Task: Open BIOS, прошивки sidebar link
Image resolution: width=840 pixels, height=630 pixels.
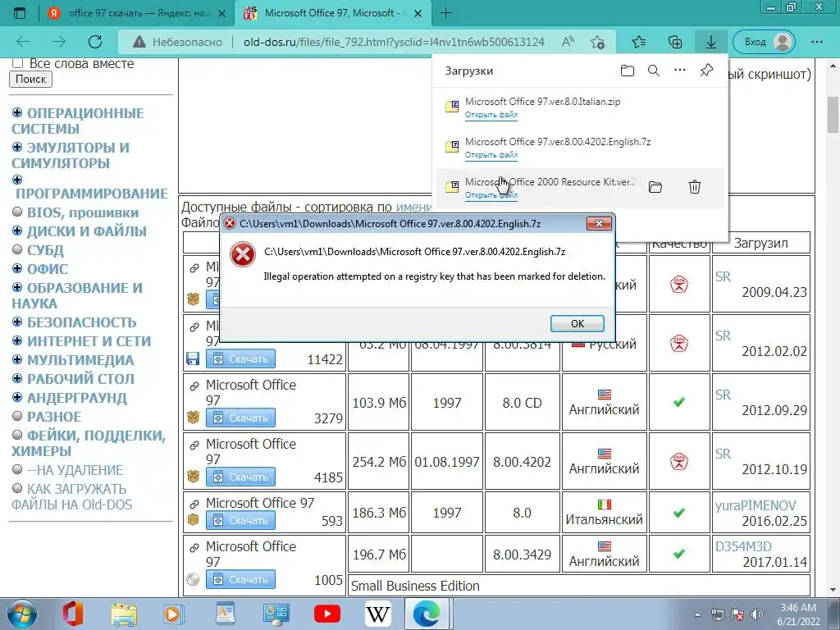Action: point(83,212)
